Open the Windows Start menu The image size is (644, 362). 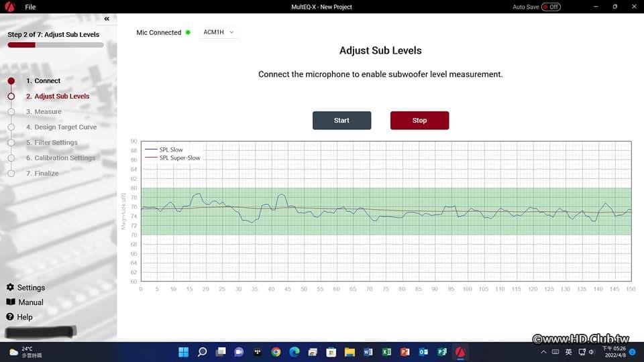(184, 352)
